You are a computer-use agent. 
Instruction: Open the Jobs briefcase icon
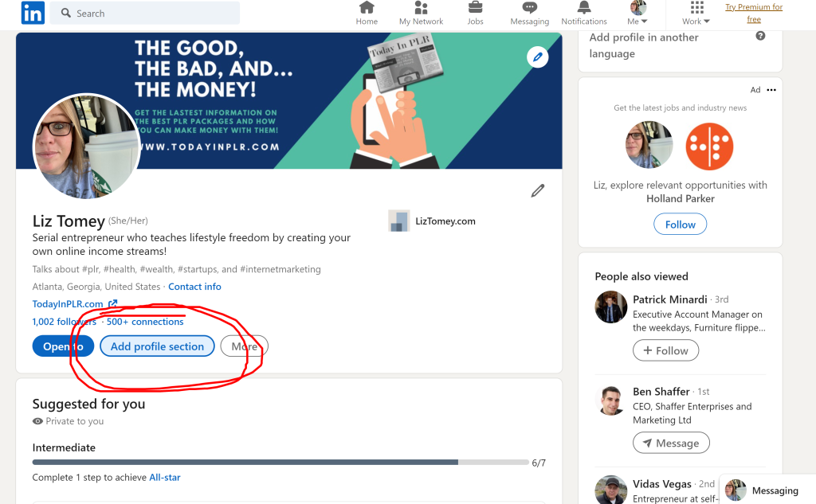pyautogui.click(x=475, y=8)
